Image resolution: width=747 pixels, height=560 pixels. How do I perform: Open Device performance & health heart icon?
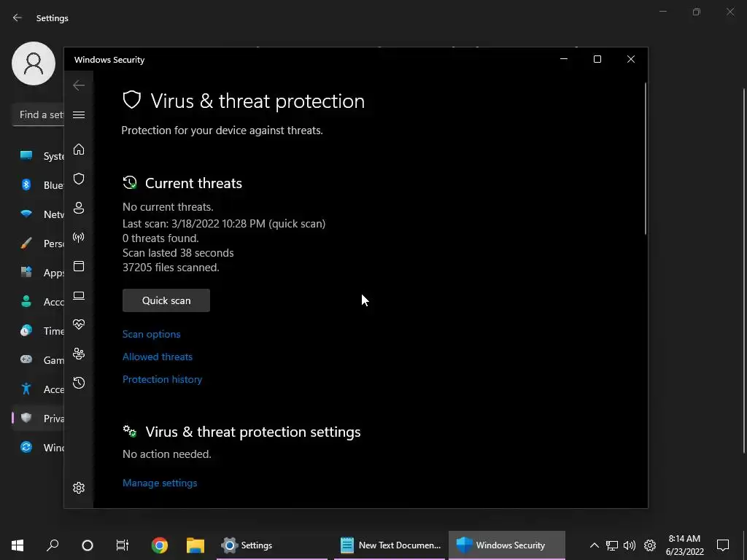coord(79,324)
